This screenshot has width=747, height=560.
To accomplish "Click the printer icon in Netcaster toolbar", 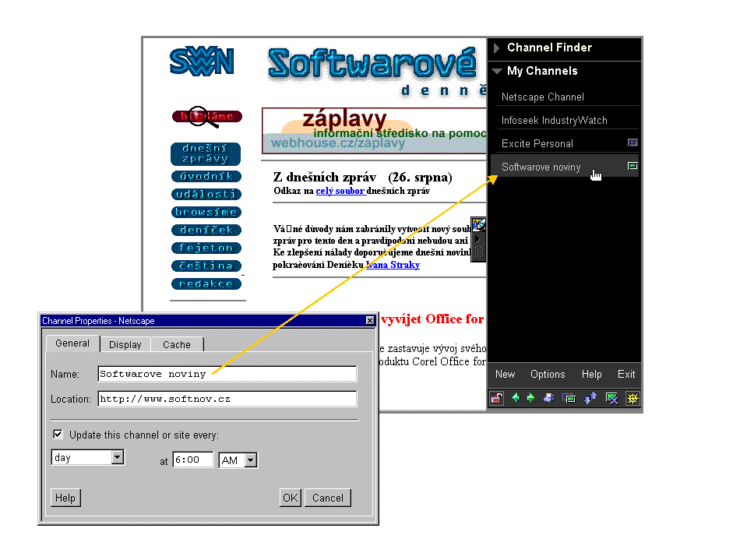I will pyautogui.click(x=549, y=398).
